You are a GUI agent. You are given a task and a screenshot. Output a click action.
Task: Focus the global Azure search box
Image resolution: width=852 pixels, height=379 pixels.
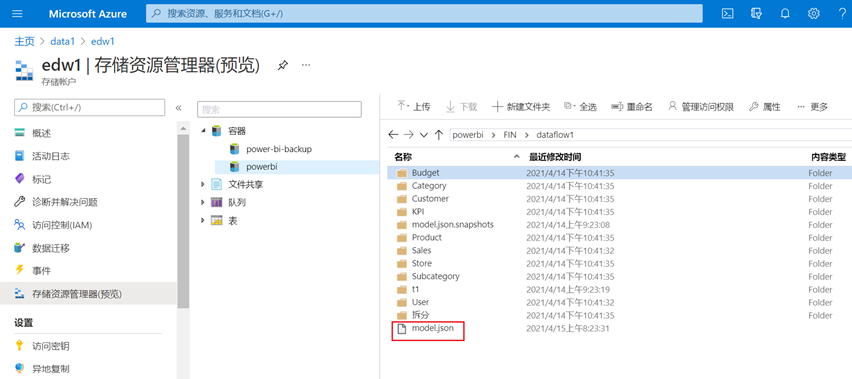coord(424,14)
